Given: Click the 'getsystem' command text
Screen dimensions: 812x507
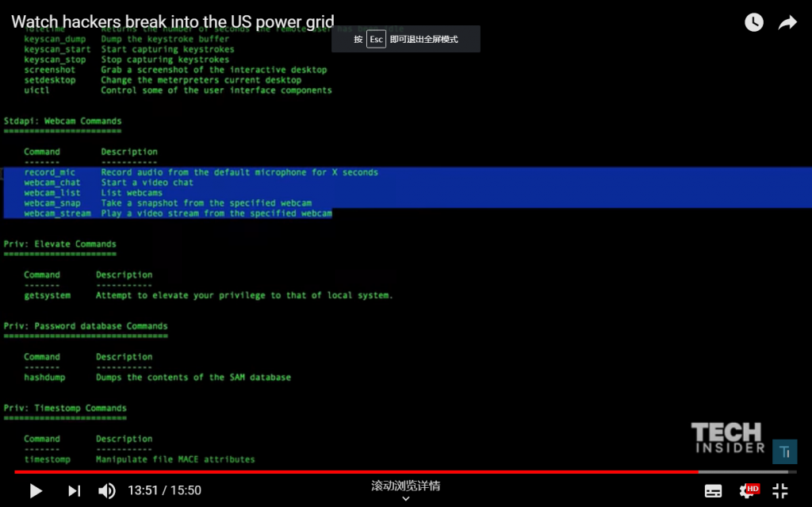Looking at the screenshot, I should pos(47,295).
